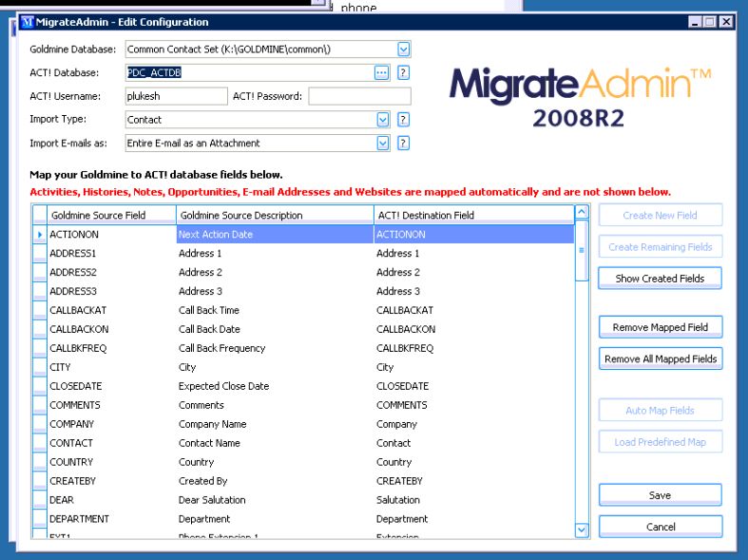Save the configuration
This screenshot has height=560, width=748.
[661, 495]
